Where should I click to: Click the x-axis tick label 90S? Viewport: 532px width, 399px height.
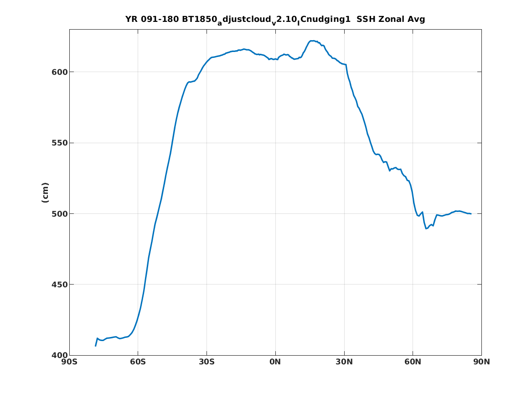point(69,362)
